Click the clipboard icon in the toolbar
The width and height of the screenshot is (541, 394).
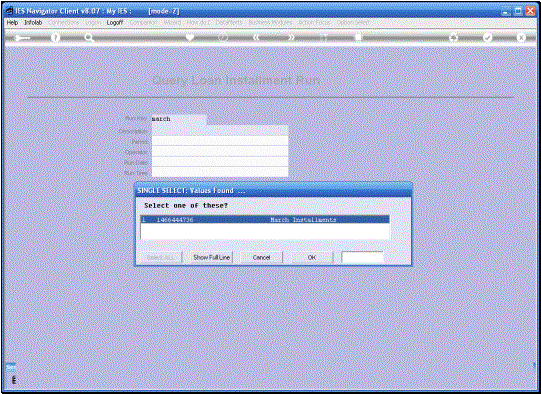pyautogui.click(x=358, y=37)
